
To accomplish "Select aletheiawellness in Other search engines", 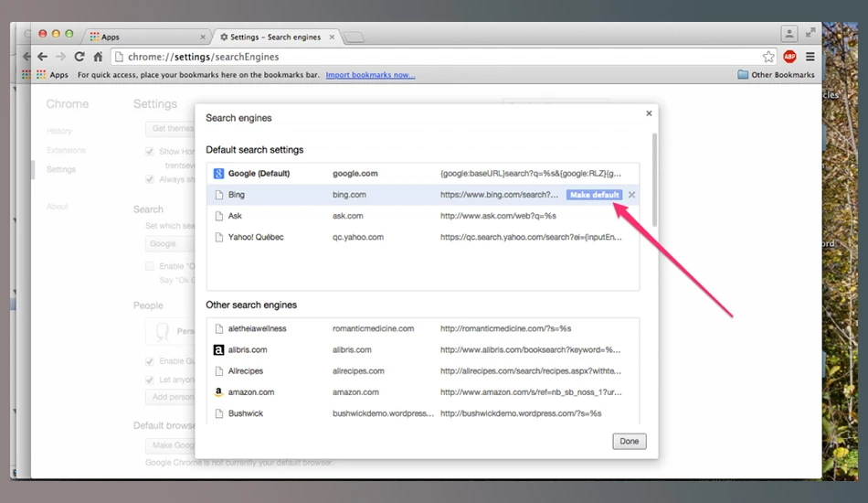I will pyautogui.click(x=257, y=328).
